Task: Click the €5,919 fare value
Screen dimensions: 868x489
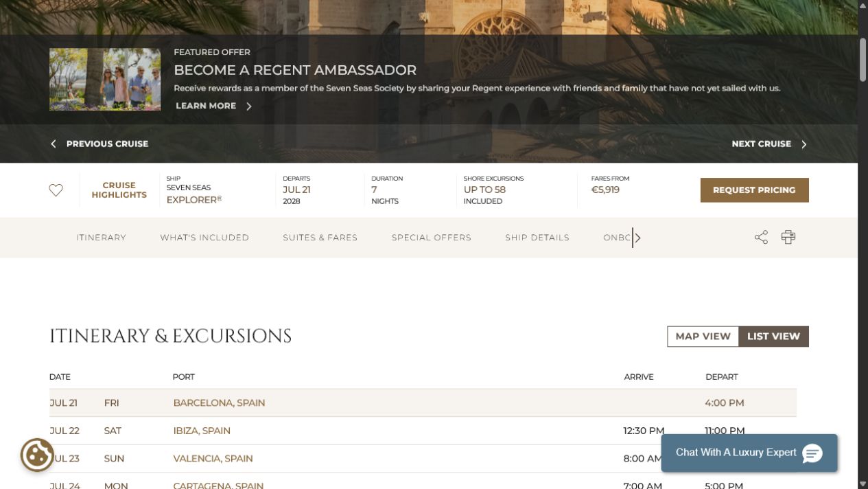Action: [605, 190]
